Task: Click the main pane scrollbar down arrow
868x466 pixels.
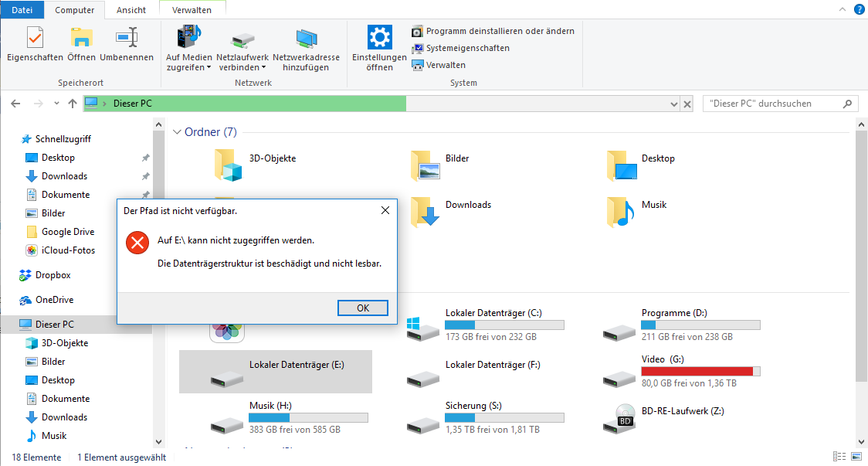Action: click(861, 441)
